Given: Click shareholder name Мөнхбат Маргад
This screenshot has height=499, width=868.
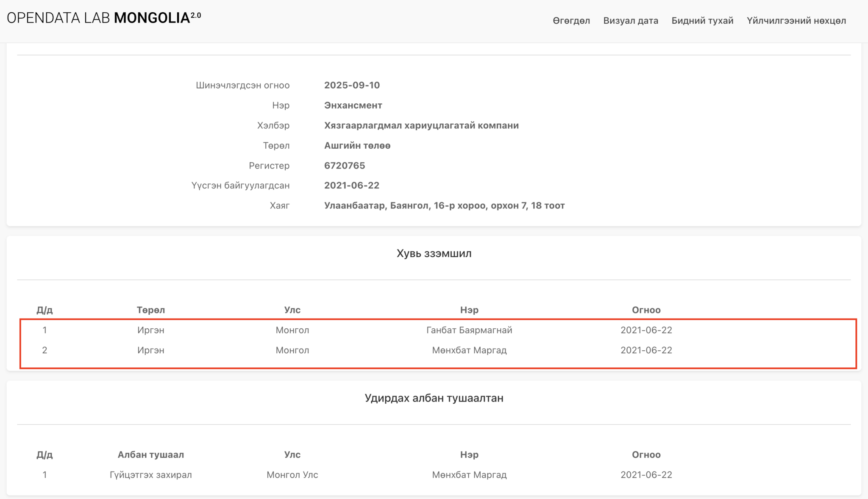Looking at the screenshot, I should (x=469, y=350).
